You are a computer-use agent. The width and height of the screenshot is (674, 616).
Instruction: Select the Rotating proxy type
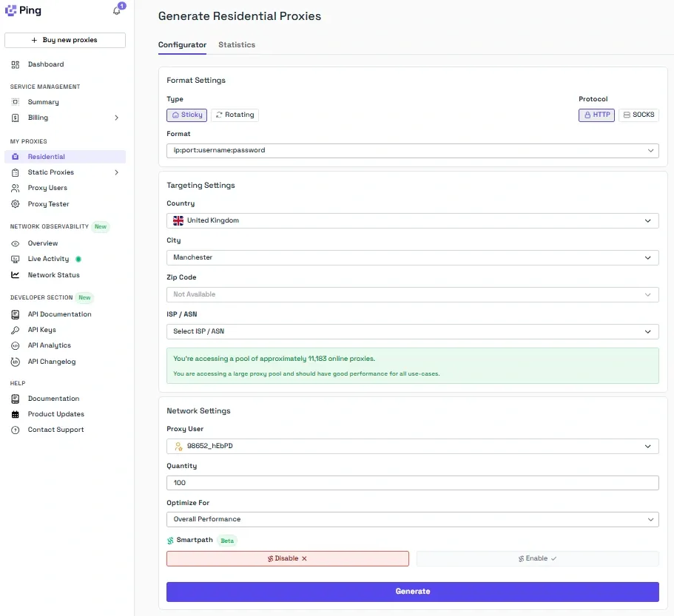[x=235, y=115]
